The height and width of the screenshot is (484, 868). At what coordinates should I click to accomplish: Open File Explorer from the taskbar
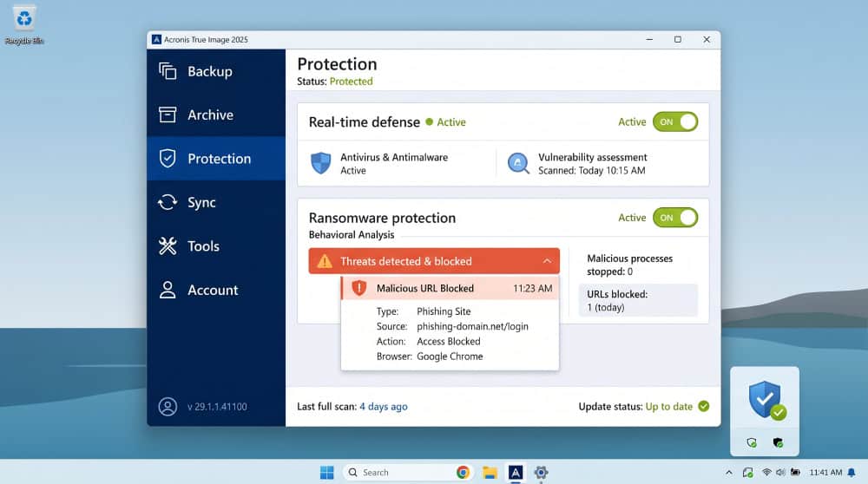click(490, 472)
